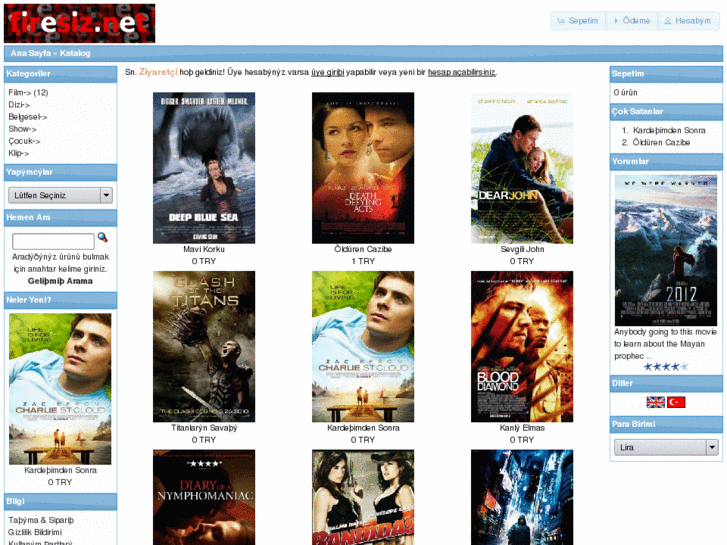Click the review star rating

tap(666, 367)
